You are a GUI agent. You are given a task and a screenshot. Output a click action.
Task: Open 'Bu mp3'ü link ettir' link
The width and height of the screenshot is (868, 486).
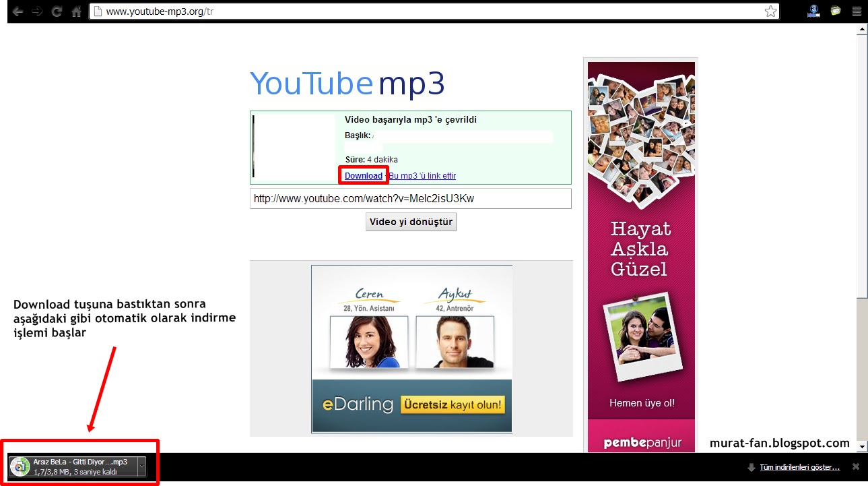422,176
